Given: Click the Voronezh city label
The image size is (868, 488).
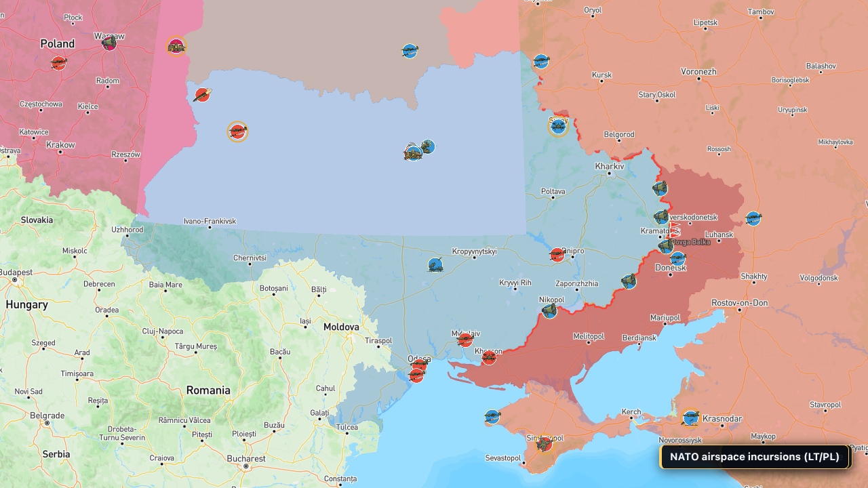Looking at the screenshot, I should tap(698, 71).
